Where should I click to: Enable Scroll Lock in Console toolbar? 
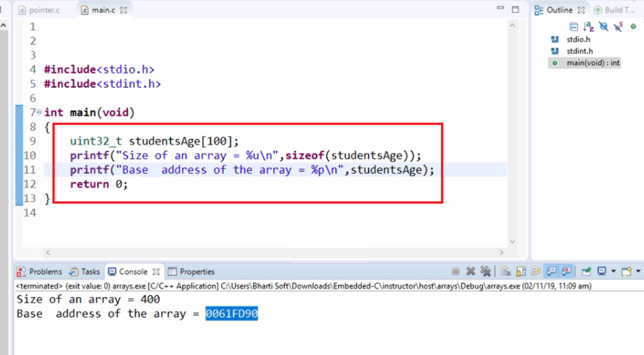coord(521,271)
